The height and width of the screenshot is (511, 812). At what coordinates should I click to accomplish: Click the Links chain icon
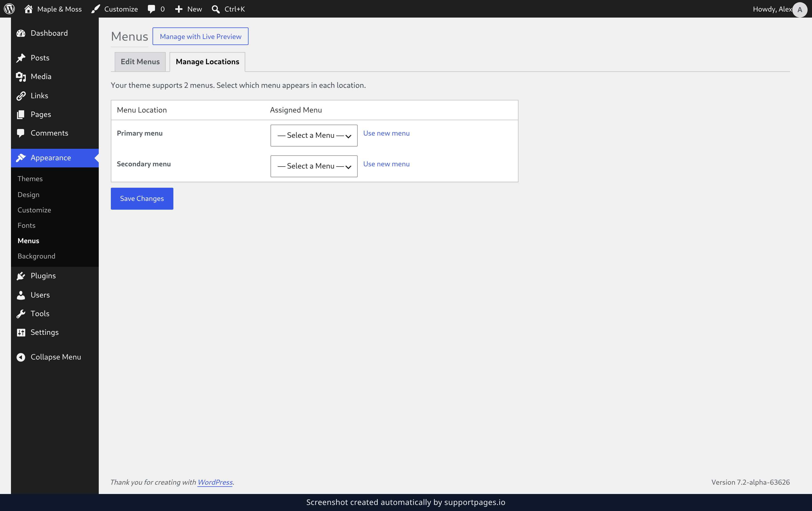[x=21, y=96]
